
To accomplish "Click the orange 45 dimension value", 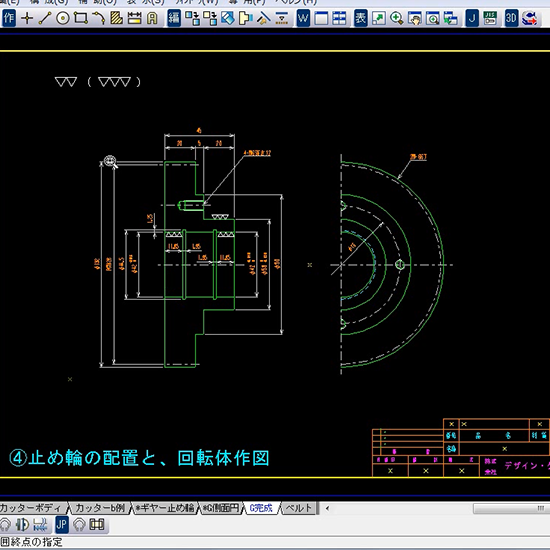I will (199, 130).
